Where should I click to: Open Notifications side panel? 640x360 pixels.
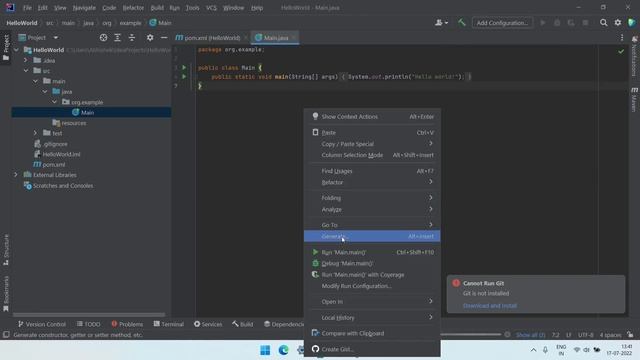point(634,56)
